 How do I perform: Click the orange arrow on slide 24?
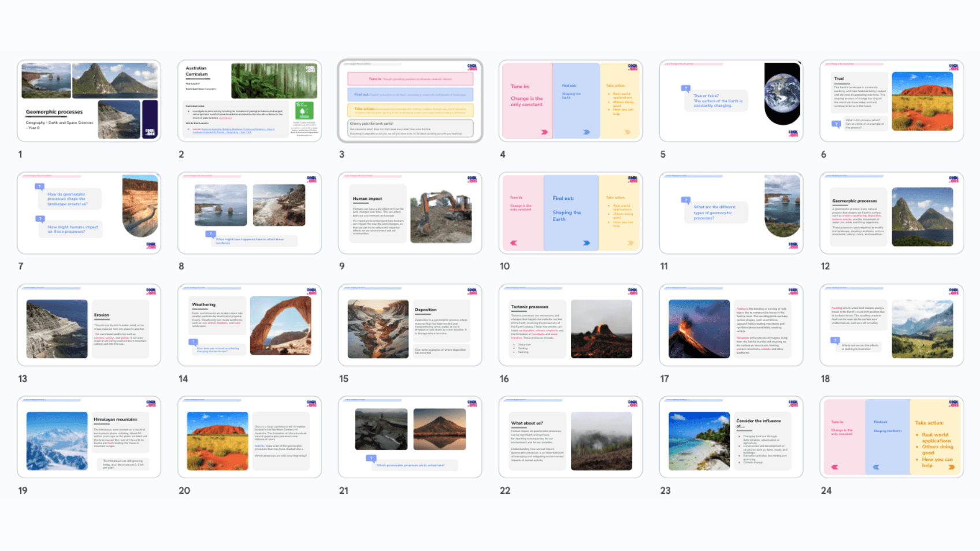coord(951,467)
